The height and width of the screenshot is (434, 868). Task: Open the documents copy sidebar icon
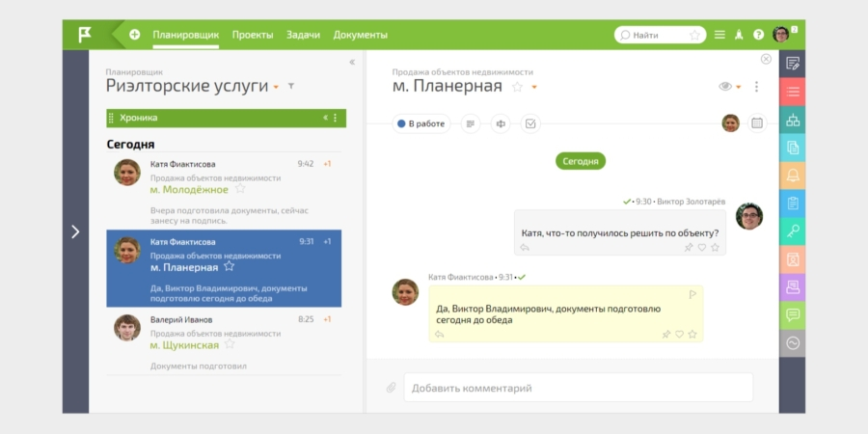(x=793, y=148)
